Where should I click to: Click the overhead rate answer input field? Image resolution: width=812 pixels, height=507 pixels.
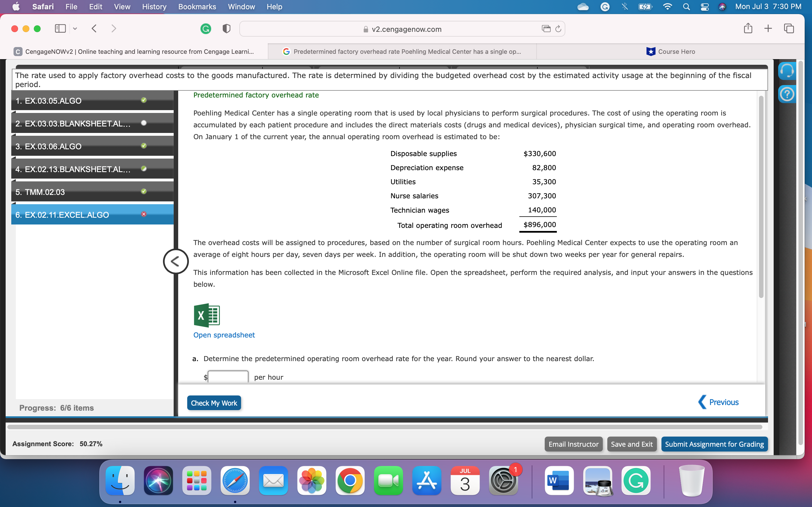point(228,377)
